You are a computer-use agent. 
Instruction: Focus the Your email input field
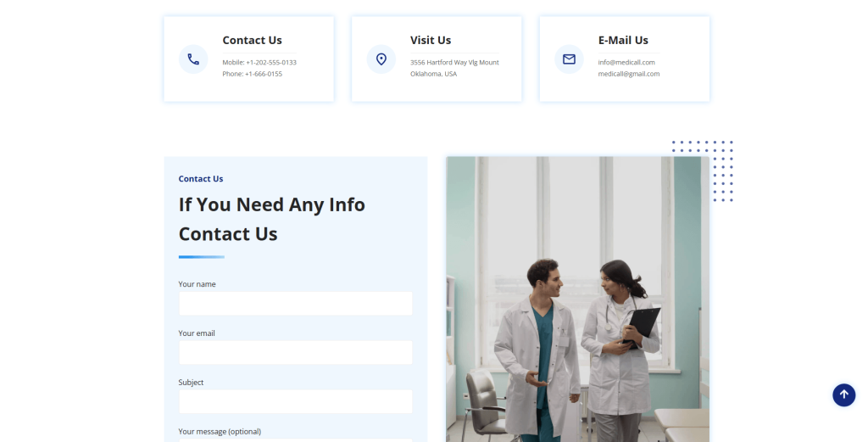click(295, 352)
